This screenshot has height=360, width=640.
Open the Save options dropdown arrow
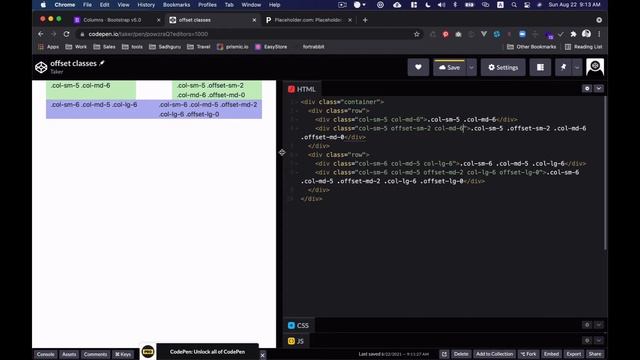pyautogui.click(x=471, y=67)
